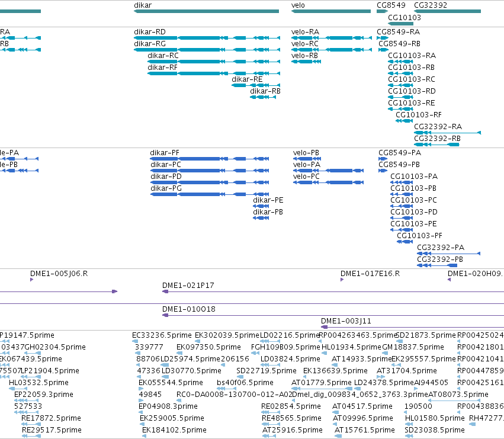Screen dimensions: 504x439
Task: Click the DME1-003J11 clone arrowhead
Action: tap(325, 328)
